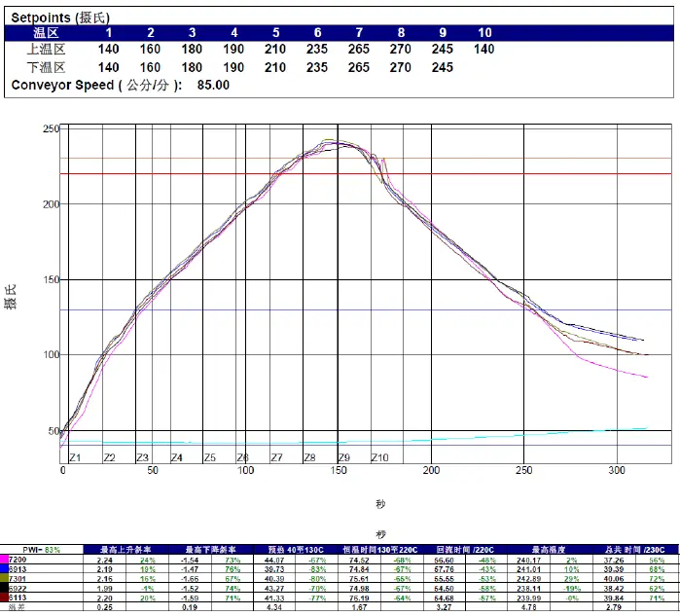
Task: Click the Z3 zone label on chart
Action: [143, 457]
